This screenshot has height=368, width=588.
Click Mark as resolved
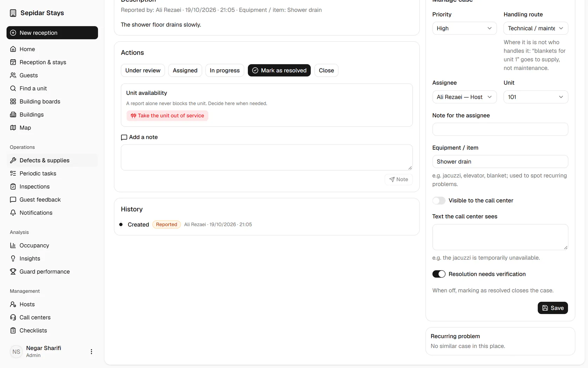[x=279, y=70]
